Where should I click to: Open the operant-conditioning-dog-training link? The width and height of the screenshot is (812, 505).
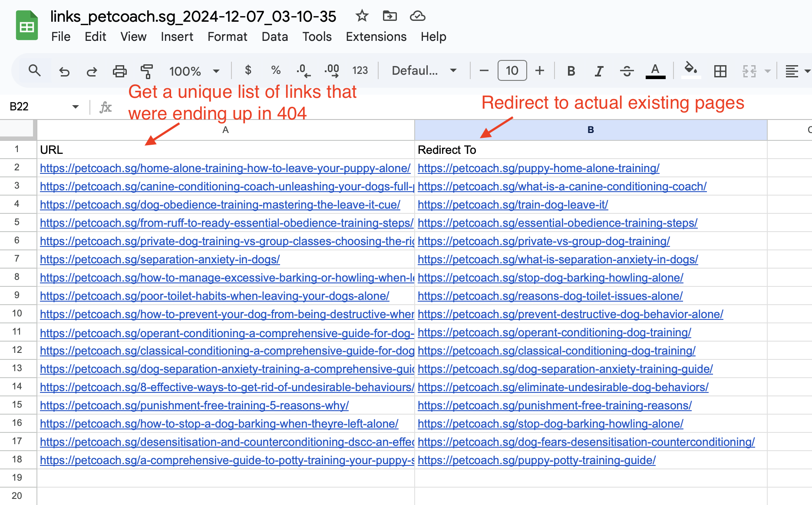tap(555, 332)
